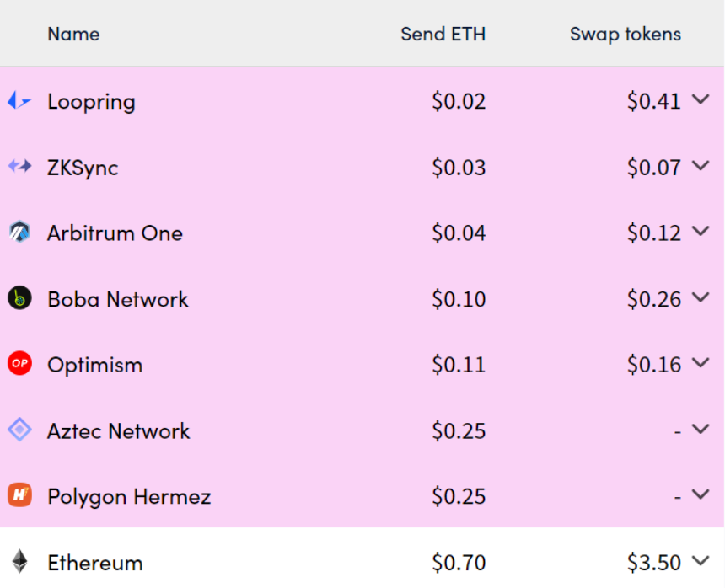Expand the Ethereum row chevron
Viewport: 725px width, 588px height.
pyautogui.click(x=701, y=561)
